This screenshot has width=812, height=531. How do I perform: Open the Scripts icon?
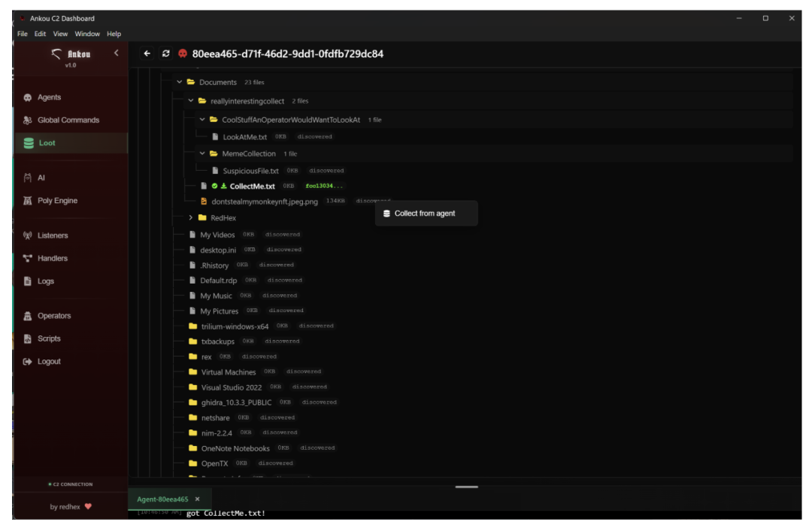point(28,338)
